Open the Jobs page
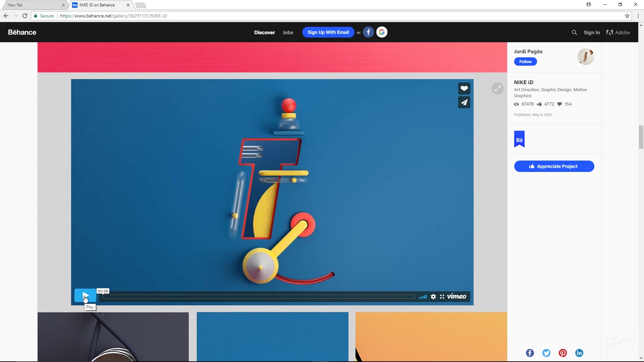644x362 pixels. [x=288, y=33]
